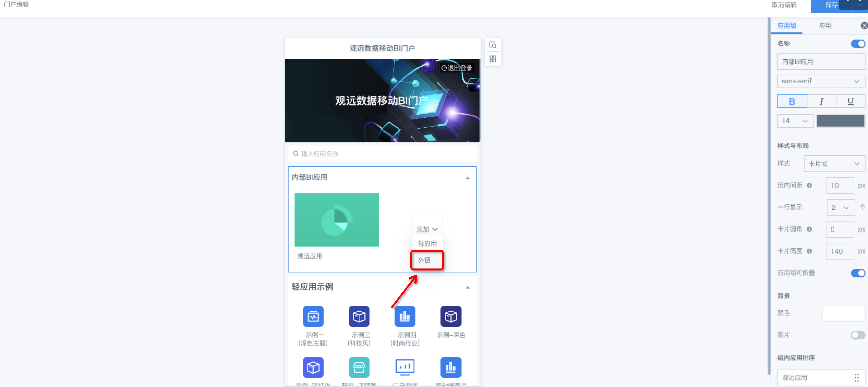Collapse the 轻应用示例 group
Viewport: 868px width, 387px height.
(x=467, y=288)
